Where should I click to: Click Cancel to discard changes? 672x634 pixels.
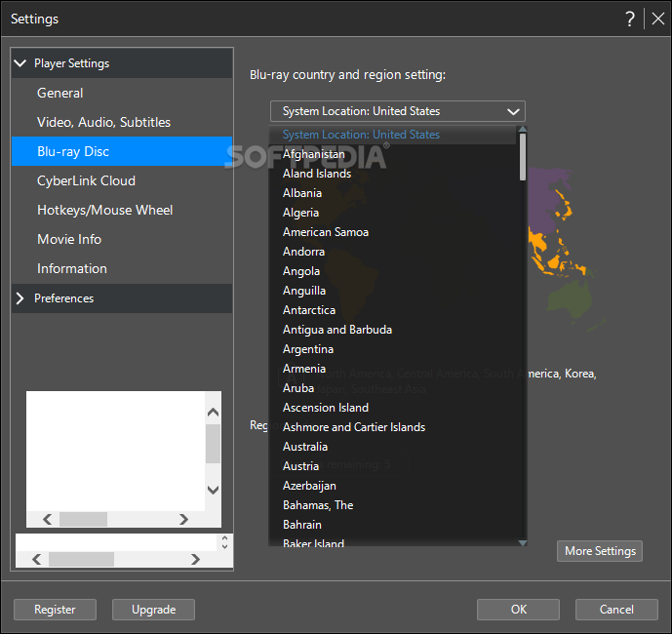pyautogui.click(x=616, y=610)
